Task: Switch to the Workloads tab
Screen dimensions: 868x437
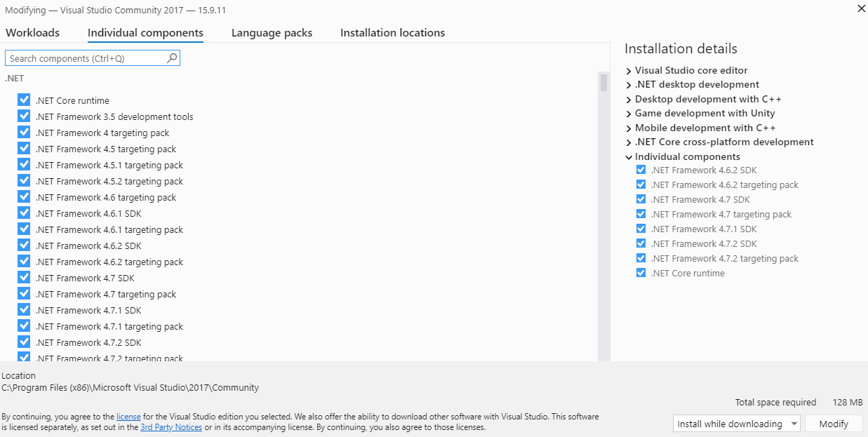Action: tap(32, 33)
